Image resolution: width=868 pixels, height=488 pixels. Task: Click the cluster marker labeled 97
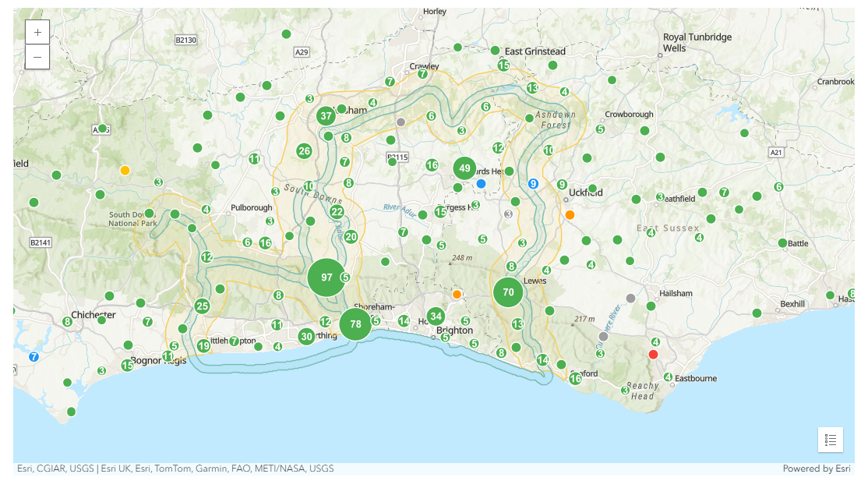326,278
